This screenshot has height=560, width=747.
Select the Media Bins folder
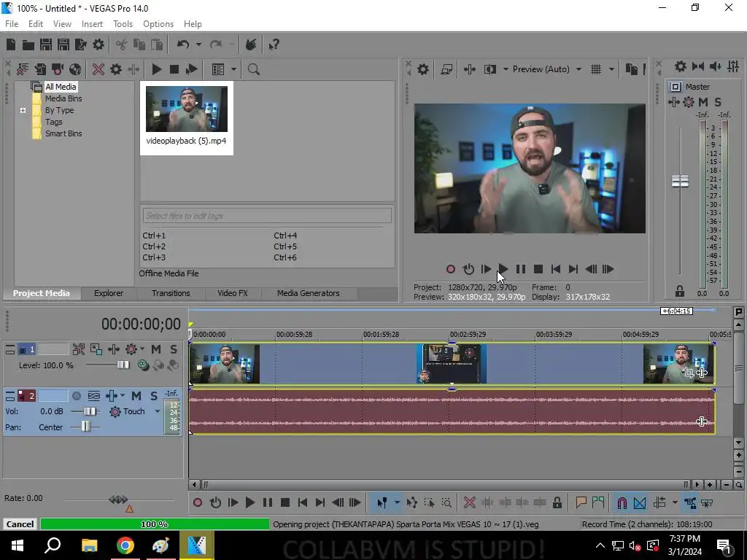(x=63, y=98)
